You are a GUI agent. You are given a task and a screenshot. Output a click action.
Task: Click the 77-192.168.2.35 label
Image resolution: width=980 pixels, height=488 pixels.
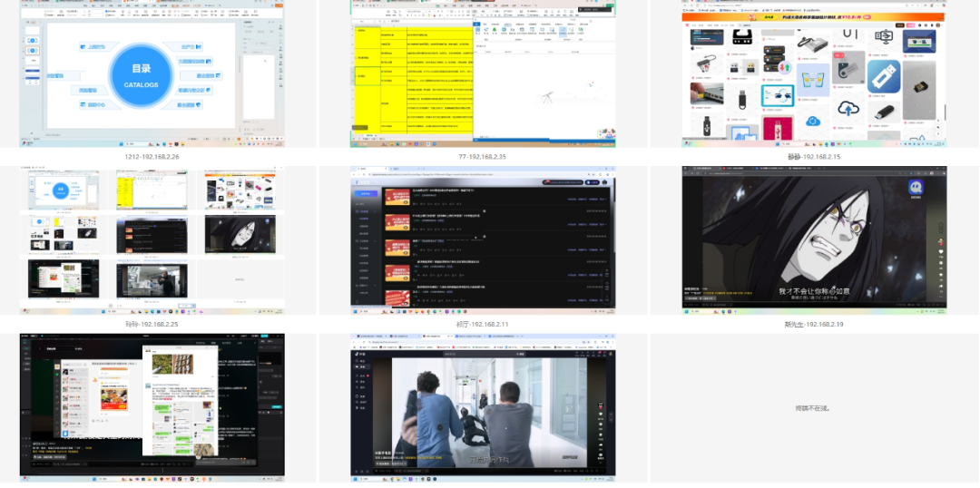483,157
